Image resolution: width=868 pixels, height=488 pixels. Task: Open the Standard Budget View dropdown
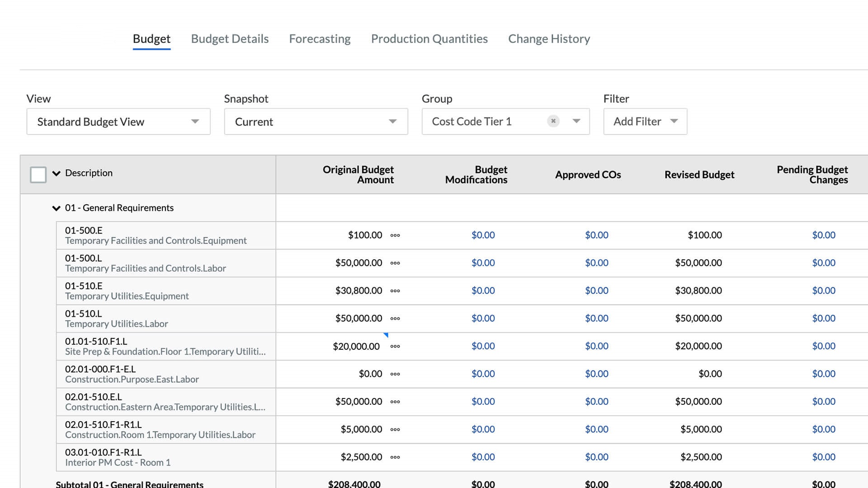pos(118,122)
